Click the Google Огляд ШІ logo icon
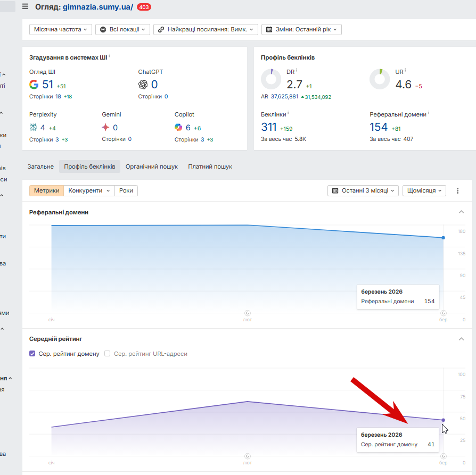 click(x=34, y=85)
